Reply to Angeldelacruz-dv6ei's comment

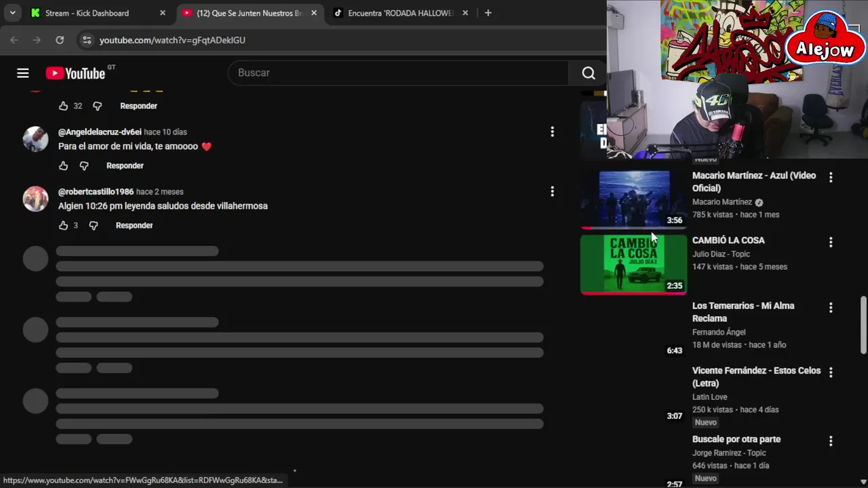tap(125, 165)
